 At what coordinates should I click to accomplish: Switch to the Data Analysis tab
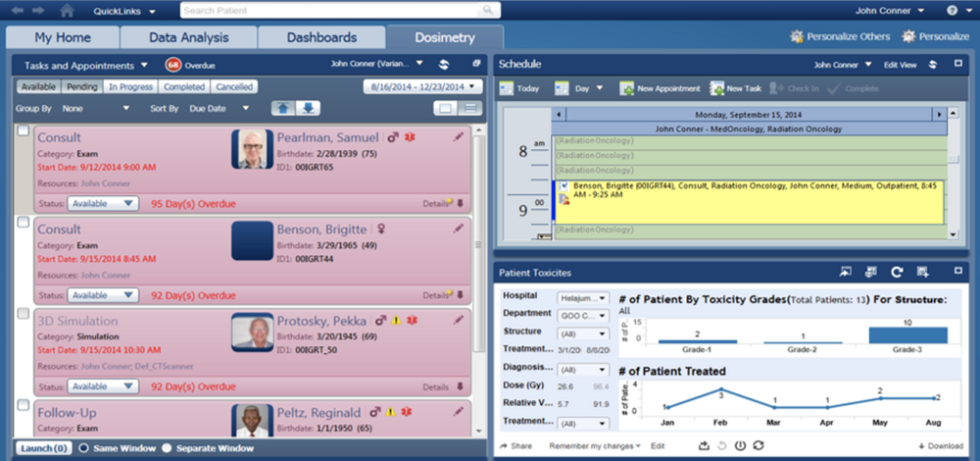pyautogui.click(x=189, y=37)
